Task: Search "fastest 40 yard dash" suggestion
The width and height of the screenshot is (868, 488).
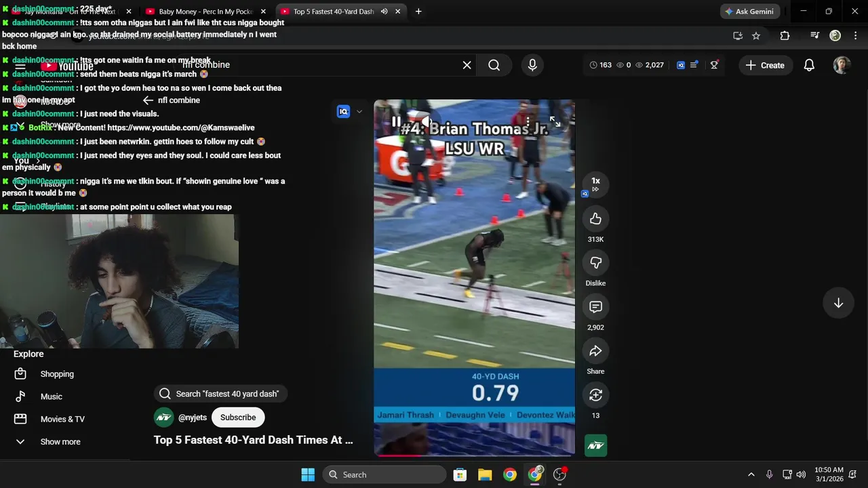Action: click(x=220, y=394)
